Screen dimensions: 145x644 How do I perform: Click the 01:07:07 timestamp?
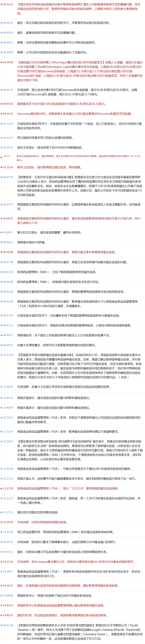pos(8,204)
